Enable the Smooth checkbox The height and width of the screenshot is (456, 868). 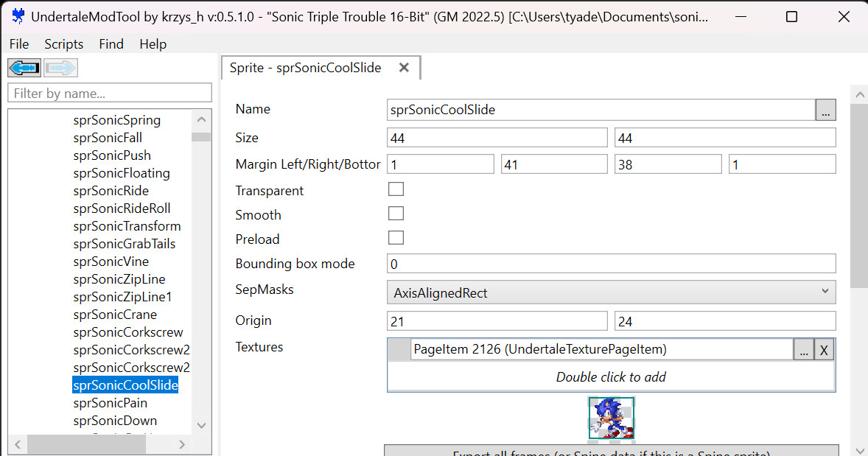(x=396, y=213)
